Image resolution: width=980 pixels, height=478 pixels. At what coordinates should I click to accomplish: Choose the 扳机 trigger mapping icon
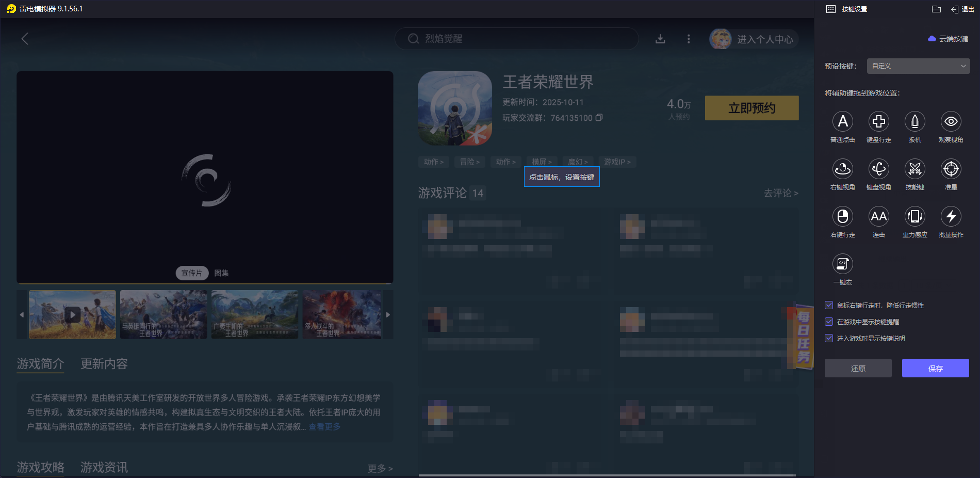(914, 122)
